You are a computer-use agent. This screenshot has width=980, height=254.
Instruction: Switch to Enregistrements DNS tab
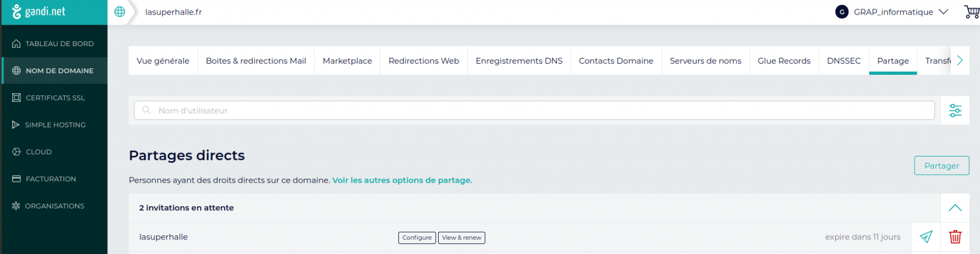click(x=519, y=61)
